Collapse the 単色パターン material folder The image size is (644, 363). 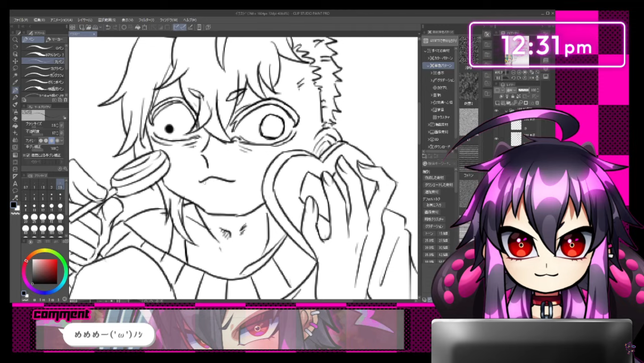pyautogui.click(x=428, y=66)
